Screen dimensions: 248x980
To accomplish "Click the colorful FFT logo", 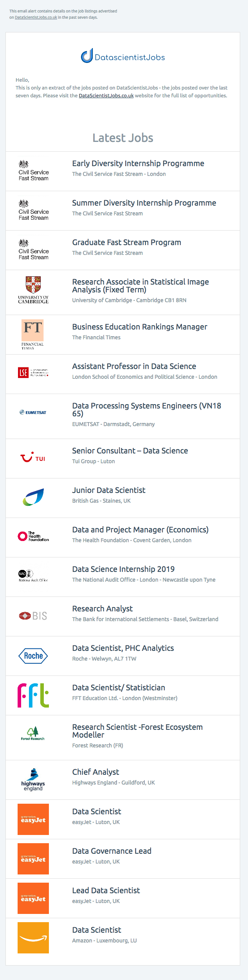I will pyautogui.click(x=33, y=695).
